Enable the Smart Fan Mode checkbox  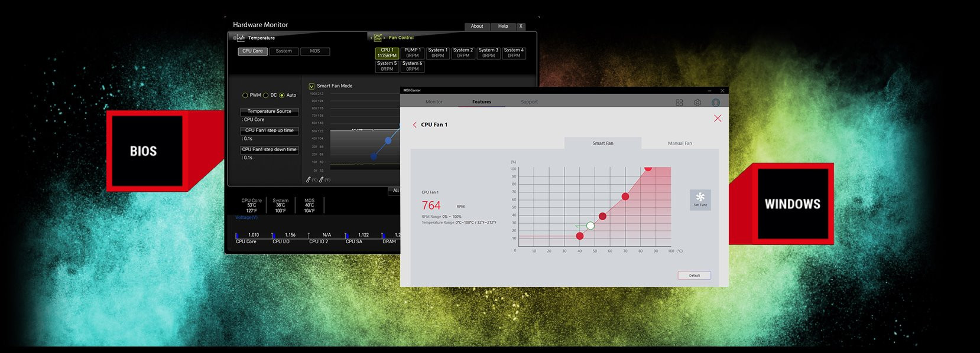[311, 86]
